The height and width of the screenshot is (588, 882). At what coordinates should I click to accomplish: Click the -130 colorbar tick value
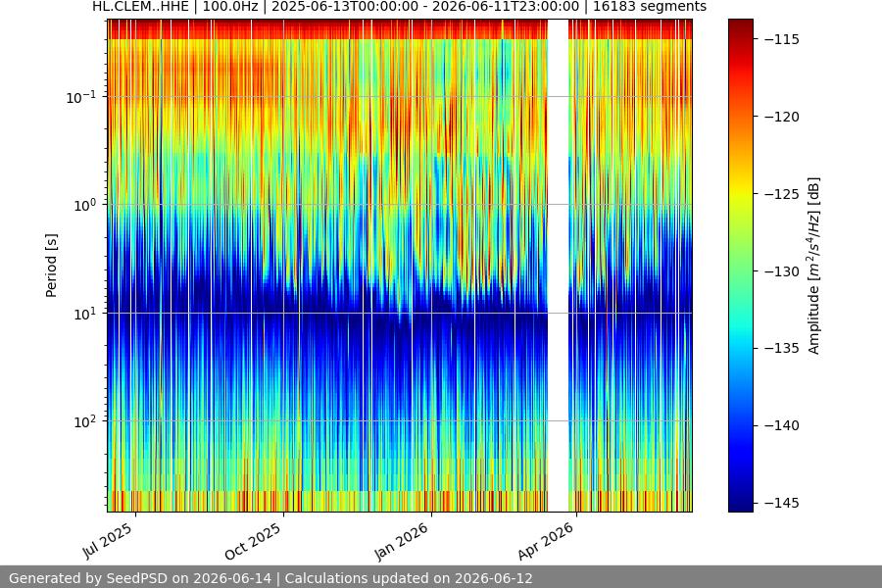(x=782, y=271)
